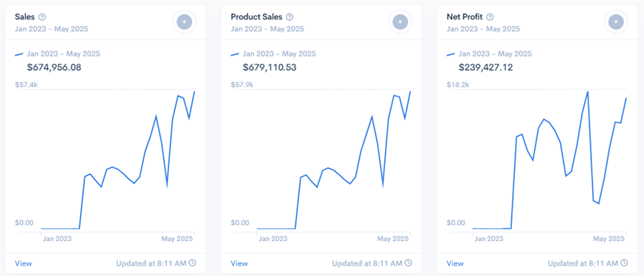The height and width of the screenshot is (276, 644).
Task: Open the help icon next to Sales title
Action: point(42,17)
